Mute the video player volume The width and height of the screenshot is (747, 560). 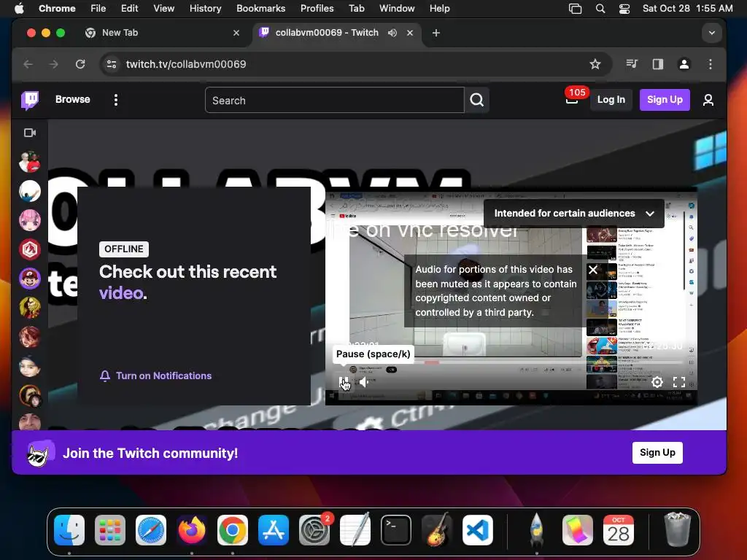coord(365,382)
